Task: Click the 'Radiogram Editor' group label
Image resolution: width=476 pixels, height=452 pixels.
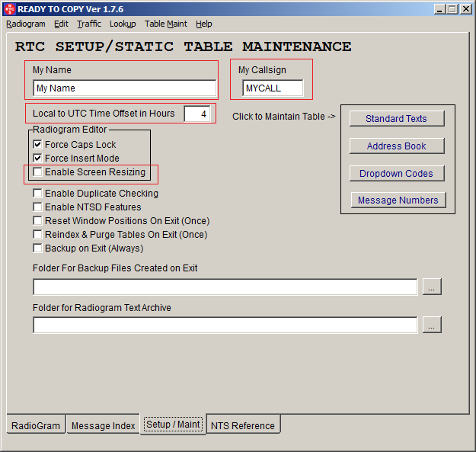Action: [69, 130]
